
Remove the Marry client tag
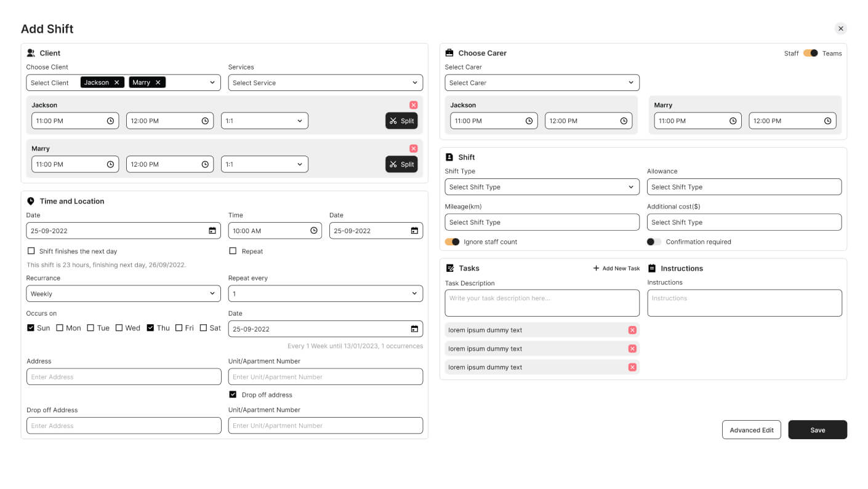coord(158,82)
